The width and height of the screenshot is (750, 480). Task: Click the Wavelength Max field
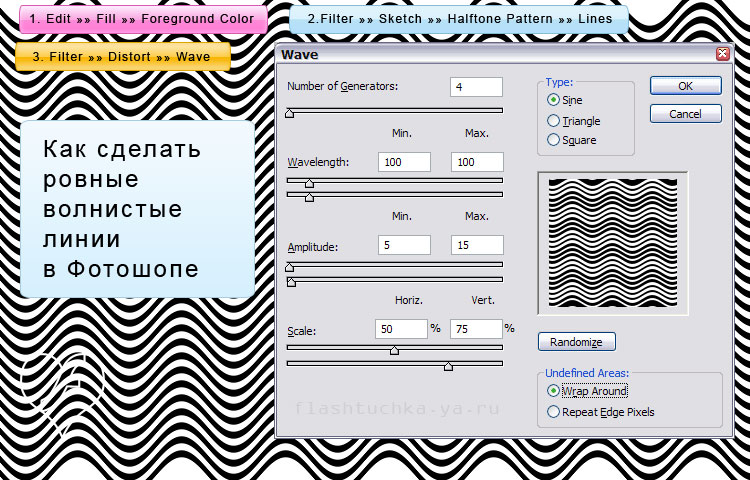[x=477, y=162]
